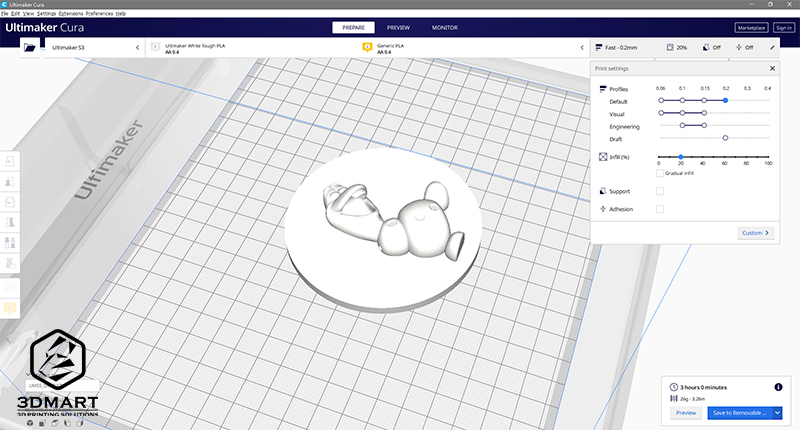The image size is (800, 430).
Task: Click the info icon beside print time
Action: point(777,386)
